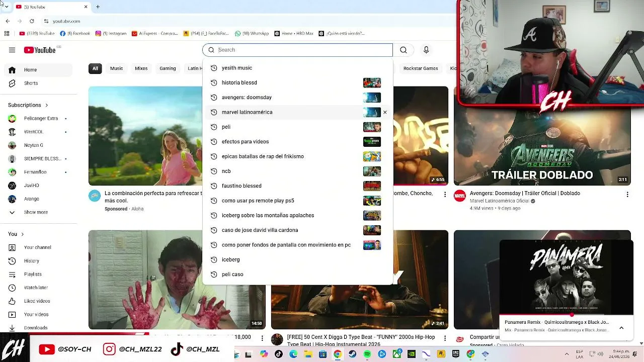This screenshot has height=362, width=644.
Task: Open Liked videos in the sidebar
Action: tap(37, 301)
